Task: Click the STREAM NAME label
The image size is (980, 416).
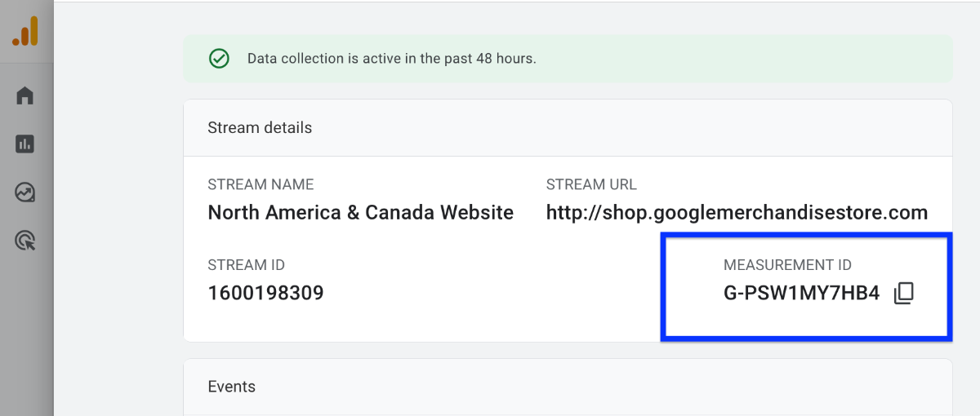Action: coord(261,184)
